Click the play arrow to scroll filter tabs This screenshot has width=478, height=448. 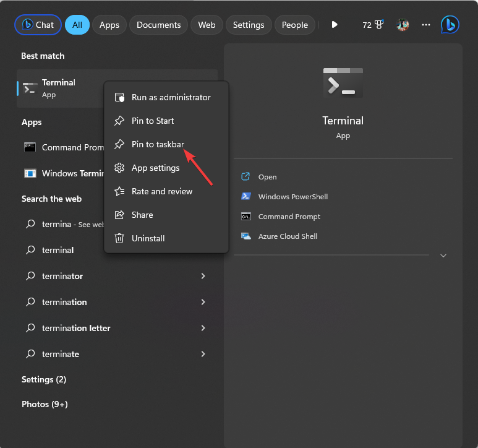point(335,25)
